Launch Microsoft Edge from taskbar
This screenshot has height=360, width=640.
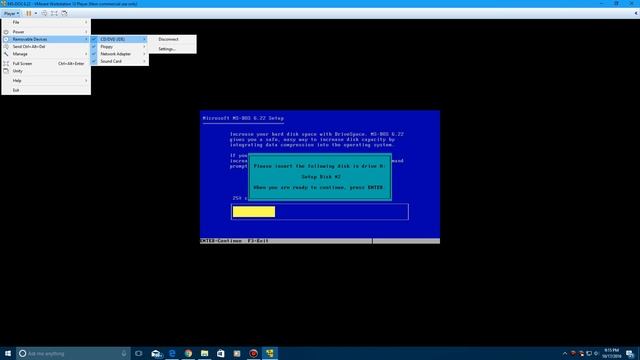[x=172, y=353]
